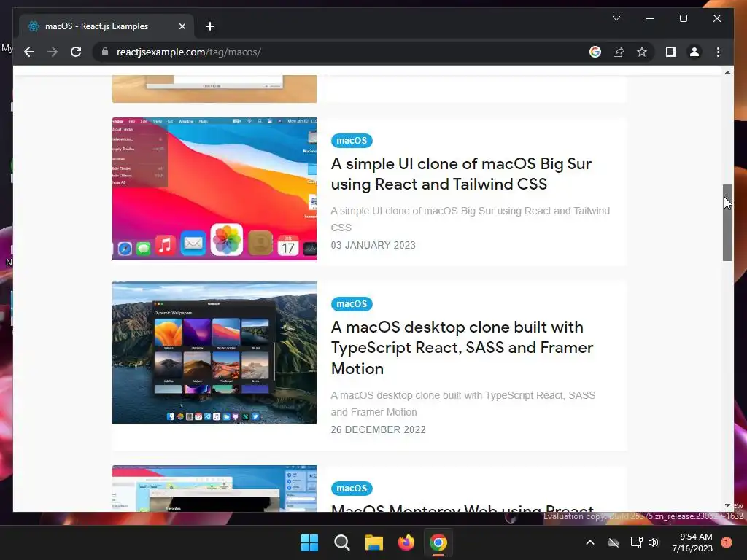This screenshot has width=747, height=560.
Task: Open the volume tray icon
Action: (x=654, y=542)
